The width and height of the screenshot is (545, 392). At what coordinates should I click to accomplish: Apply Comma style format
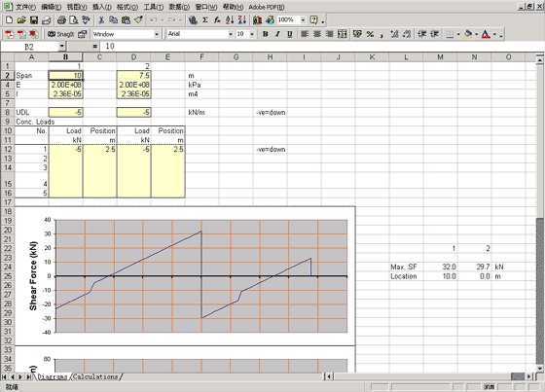pos(381,34)
